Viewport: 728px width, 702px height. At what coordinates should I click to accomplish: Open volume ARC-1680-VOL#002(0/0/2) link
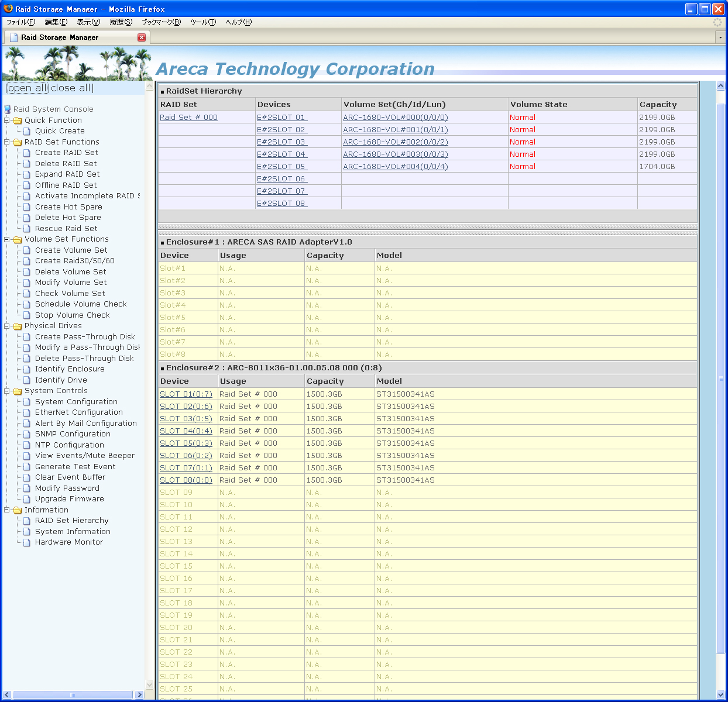[396, 142]
